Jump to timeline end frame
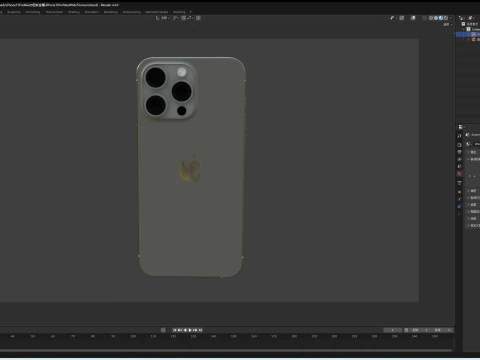Viewport: 480px width, 360px height. coord(201,330)
